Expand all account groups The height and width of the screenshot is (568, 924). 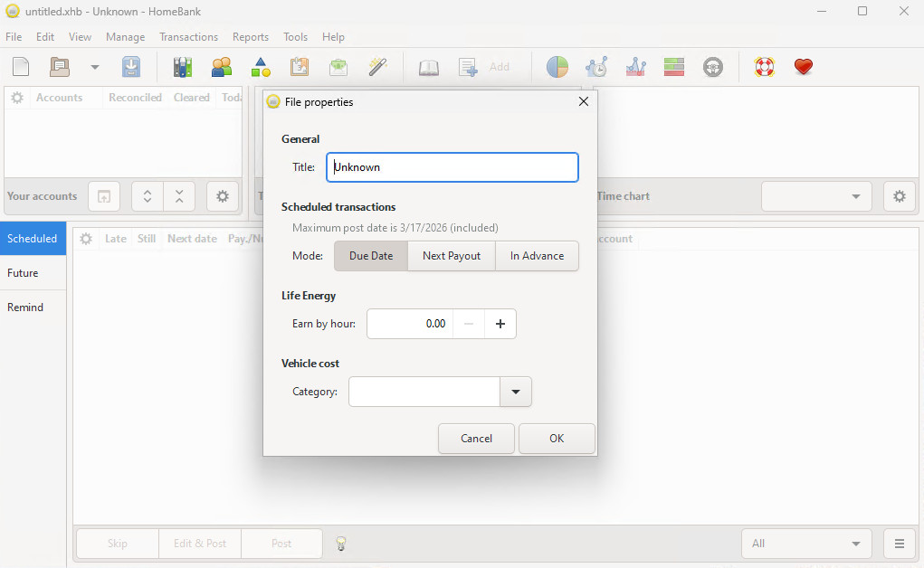[x=148, y=196]
